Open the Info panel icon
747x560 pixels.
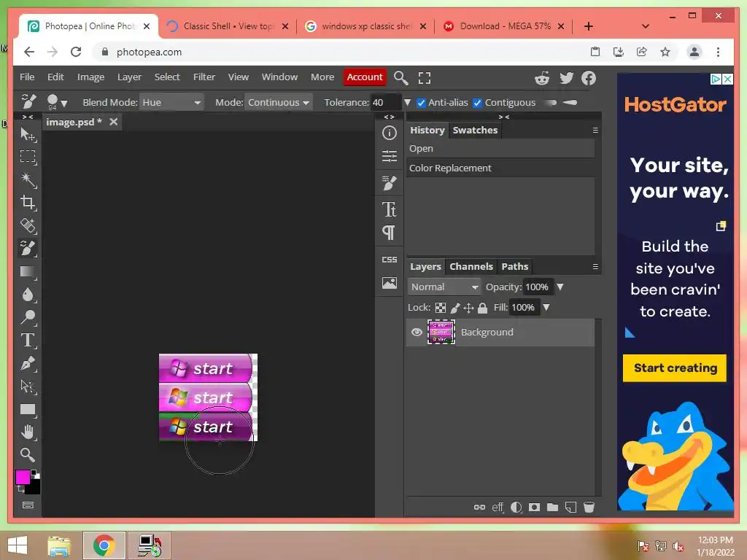tap(390, 133)
